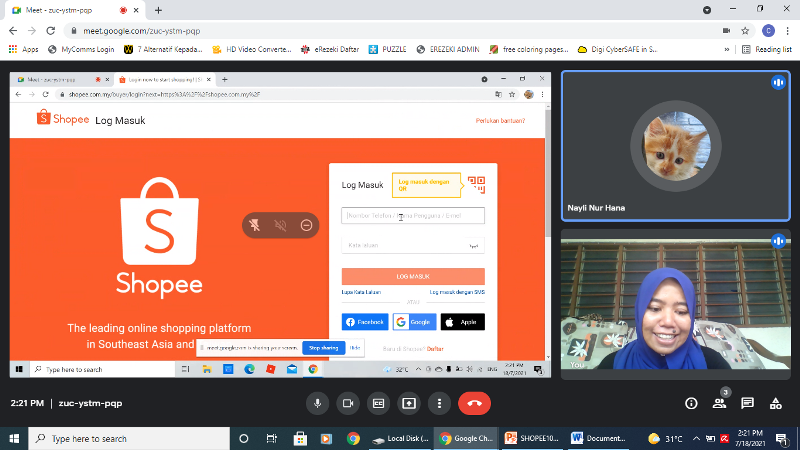800x450 pixels.
Task: Toggle closed captions button
Action: pyautogui.click(x=378, y=403)
